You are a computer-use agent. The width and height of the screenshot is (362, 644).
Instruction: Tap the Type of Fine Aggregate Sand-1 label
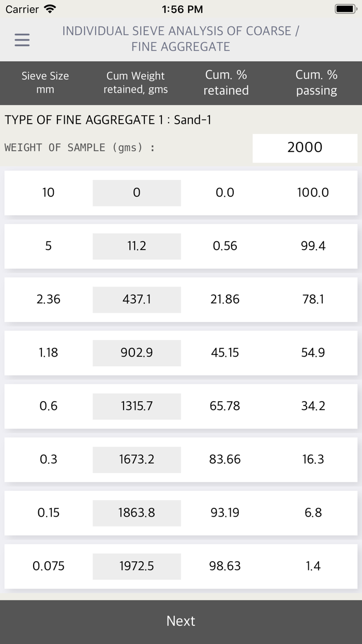(108, 121)
